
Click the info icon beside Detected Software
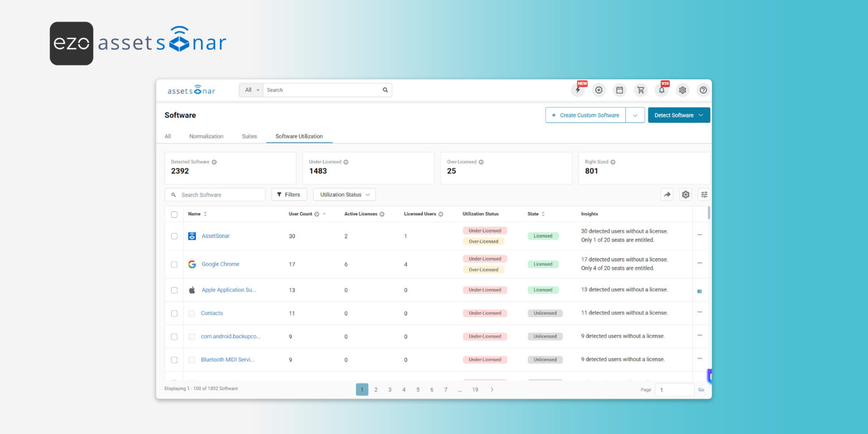click(214, 162)
